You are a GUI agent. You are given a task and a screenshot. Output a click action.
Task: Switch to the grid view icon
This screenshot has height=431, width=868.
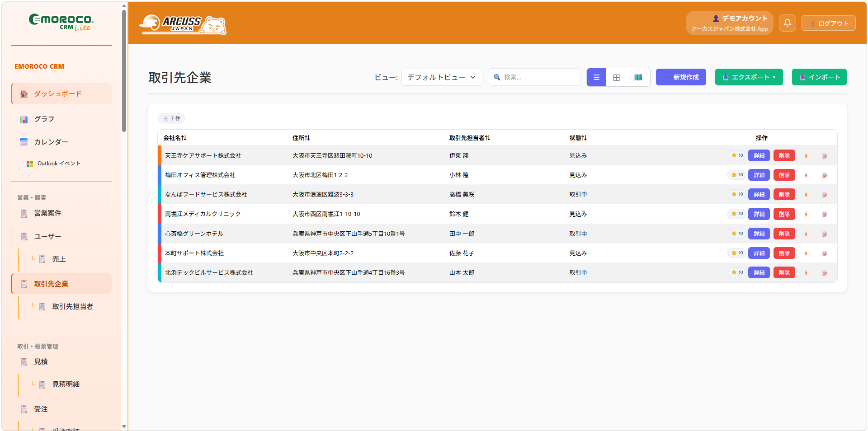pyautogui.click(x=616, y=77)
